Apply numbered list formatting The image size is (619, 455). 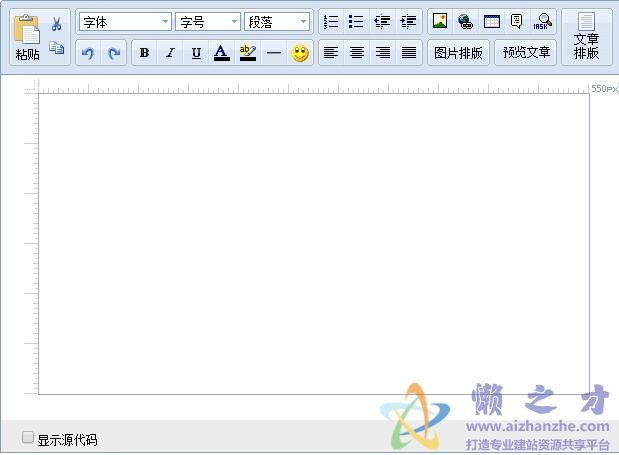[331, 21]
